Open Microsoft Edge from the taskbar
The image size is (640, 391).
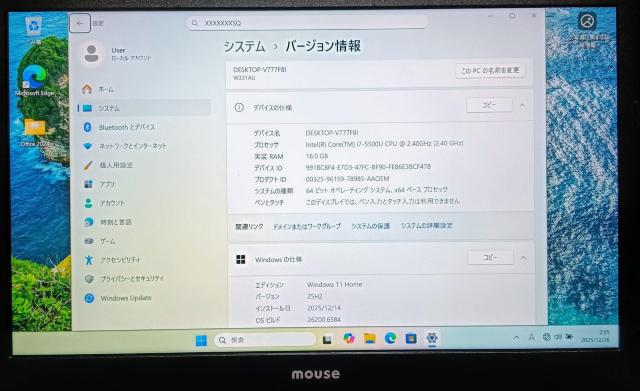pos(390,338)
